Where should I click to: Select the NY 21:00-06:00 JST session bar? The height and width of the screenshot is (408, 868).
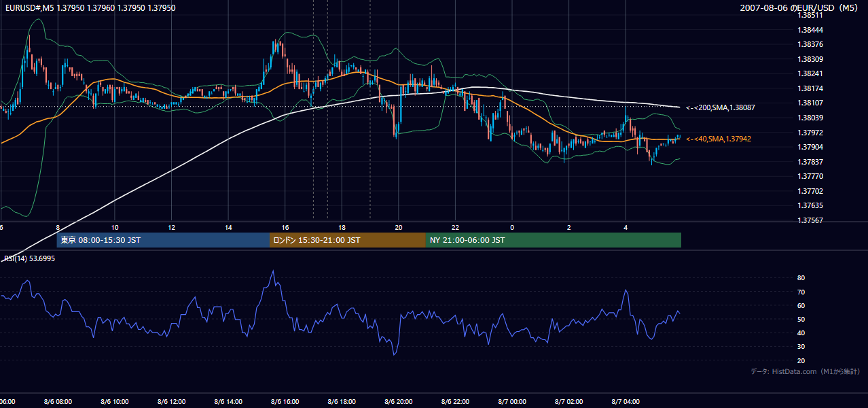point(554,240)
